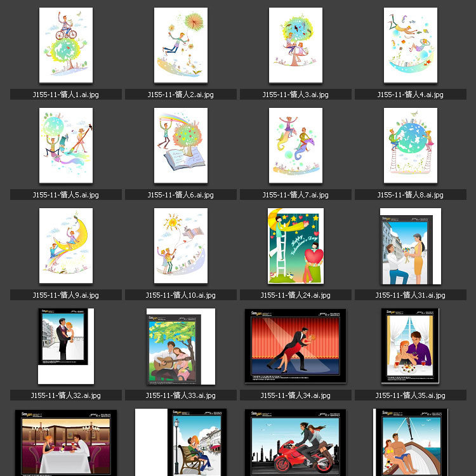Select the sailboat couple thumbnail
This screenshot has height=476, width=476.
coord(411,442)
